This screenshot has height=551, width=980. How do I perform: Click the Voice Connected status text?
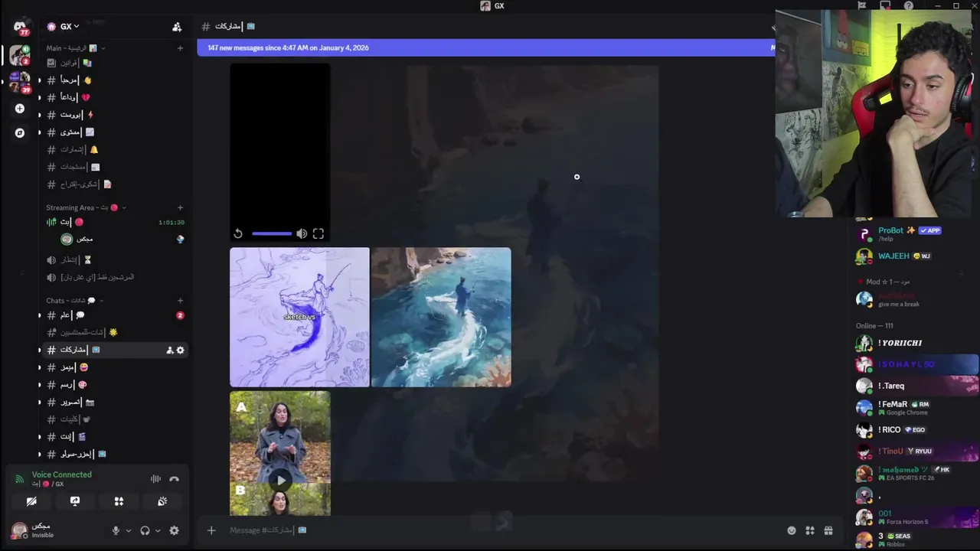click(61, 474)
